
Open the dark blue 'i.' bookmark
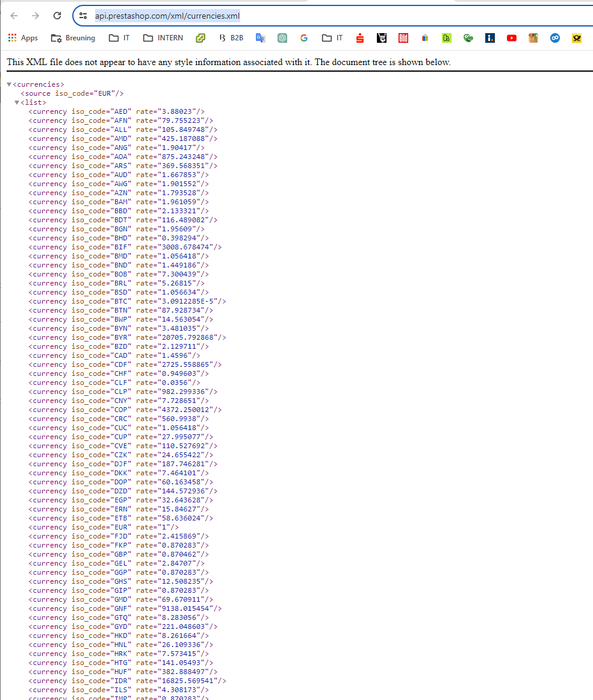point(489,37)
